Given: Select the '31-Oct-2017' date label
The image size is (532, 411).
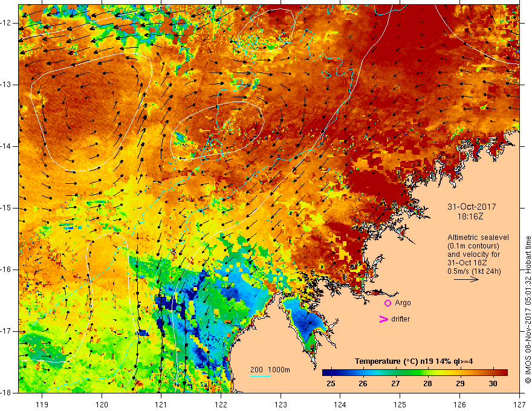Looking at the screenshot, I should (x=472, y=207).
